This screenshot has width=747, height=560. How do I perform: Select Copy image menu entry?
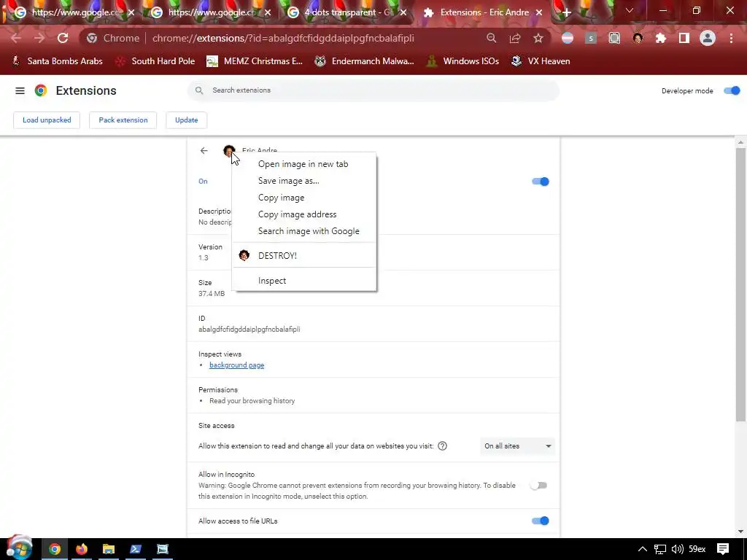click(x=304, y=197)
